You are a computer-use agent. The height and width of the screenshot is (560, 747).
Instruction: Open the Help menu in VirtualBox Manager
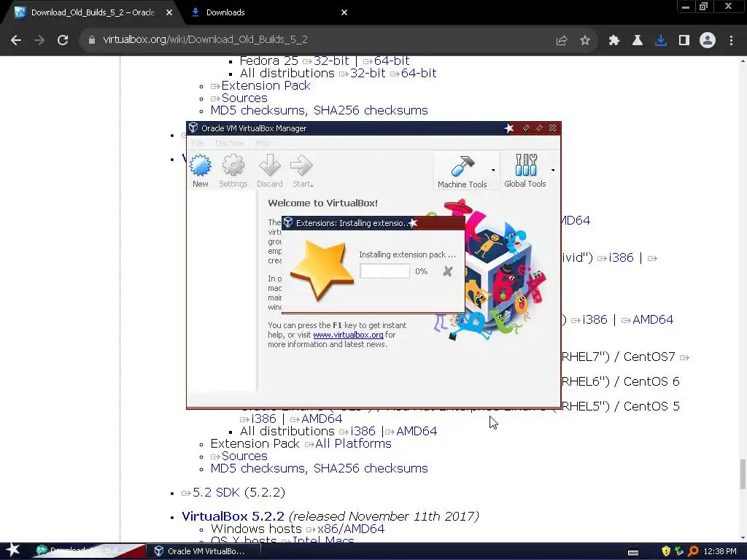pos(263,143)
